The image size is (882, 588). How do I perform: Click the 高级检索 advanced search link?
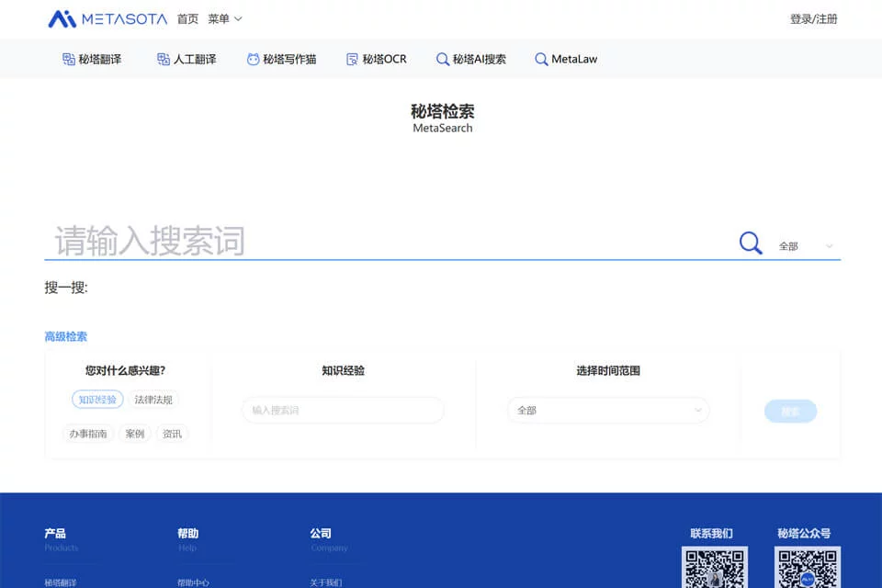tap(66, 336)
